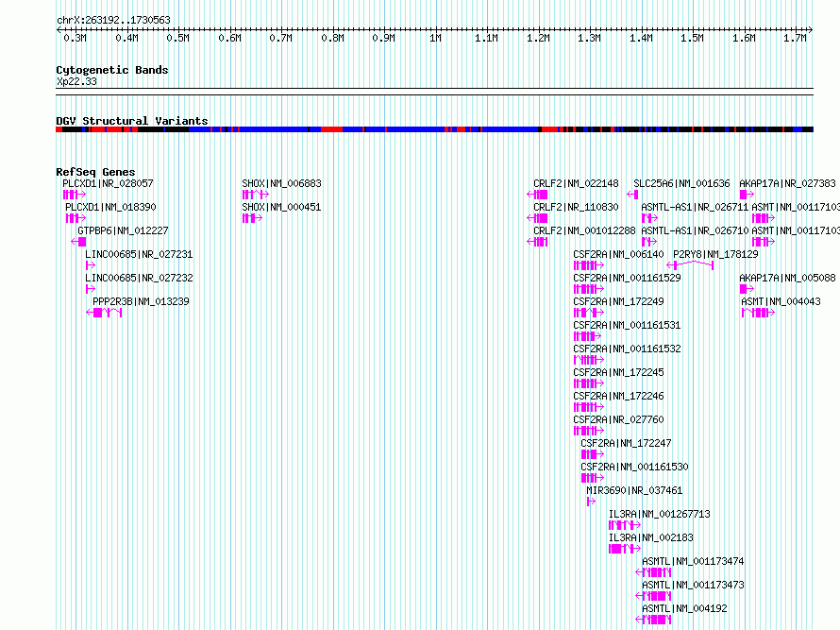Screen dimensions: 840x630
Task: Select P2RY8|NM_178129 gene label
Action: [715, 254]
